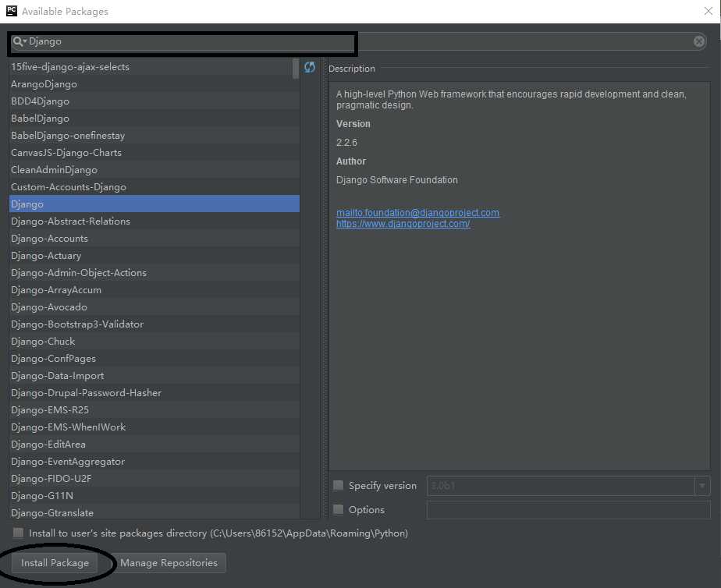Open the mailto foundation@djangoproject.com link

417,213
